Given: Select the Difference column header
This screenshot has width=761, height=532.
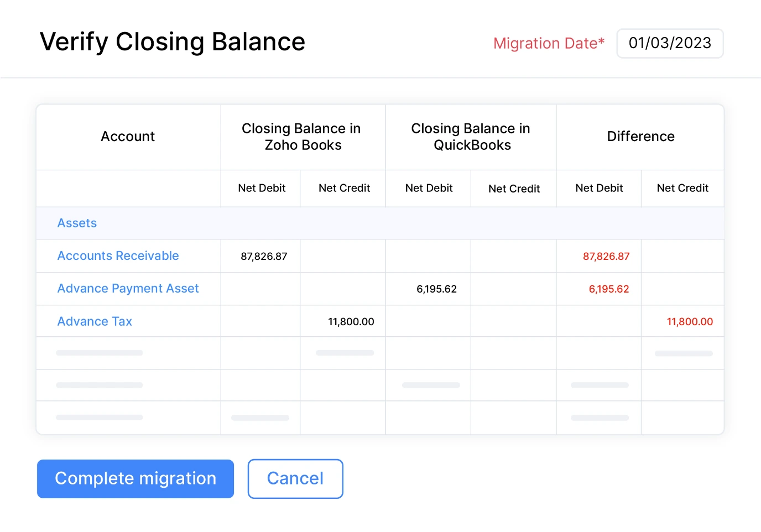Looking at the screenshot, I should click(x=640, y=137).
